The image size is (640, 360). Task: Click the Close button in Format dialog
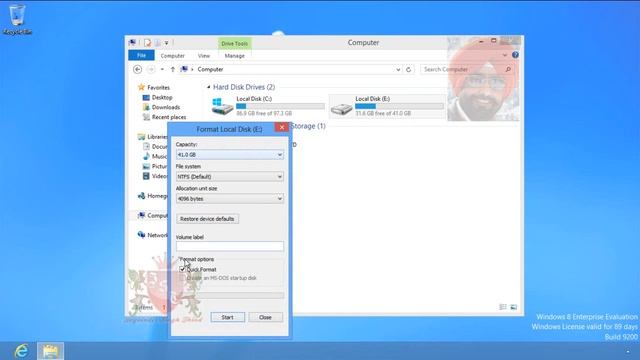pyautogui.click(x=265, y=317)
